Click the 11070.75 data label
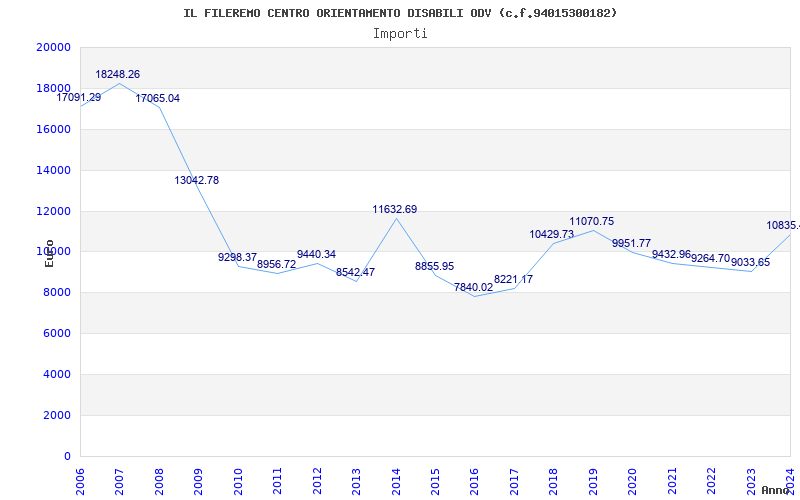This screenshot has width=800, height=500. [592, 221]
